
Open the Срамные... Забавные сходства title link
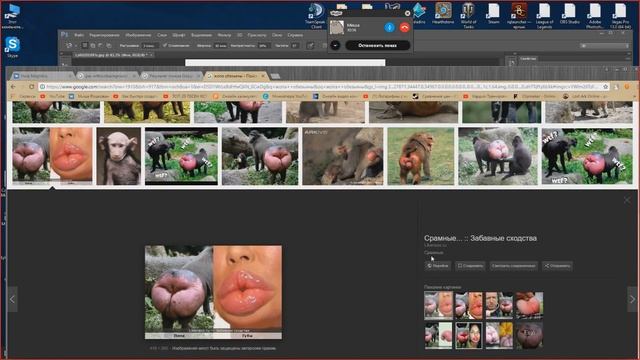480,238
